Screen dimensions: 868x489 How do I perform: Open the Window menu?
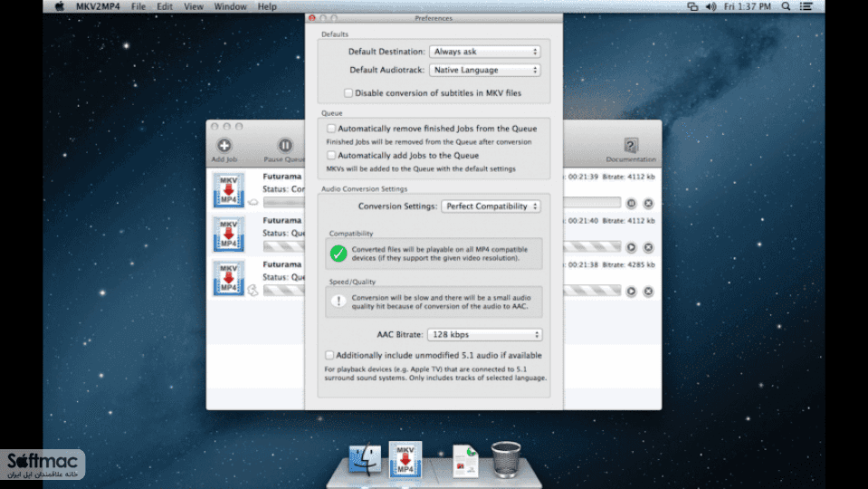230,6
